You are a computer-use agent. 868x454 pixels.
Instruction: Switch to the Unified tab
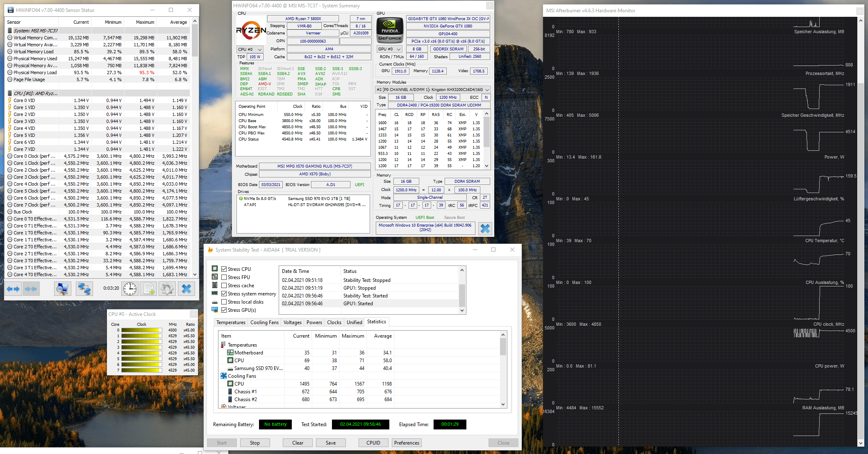pyautogui.click(x=354, y=322)
